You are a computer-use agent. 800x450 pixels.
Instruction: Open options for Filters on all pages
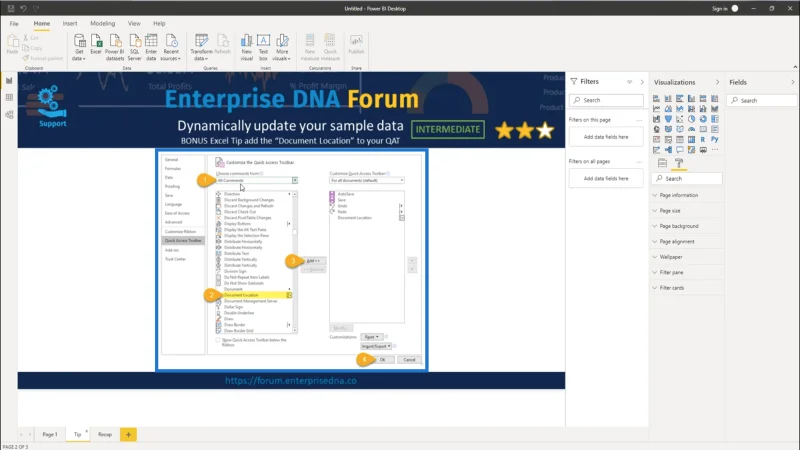click(x=639, y=162)
